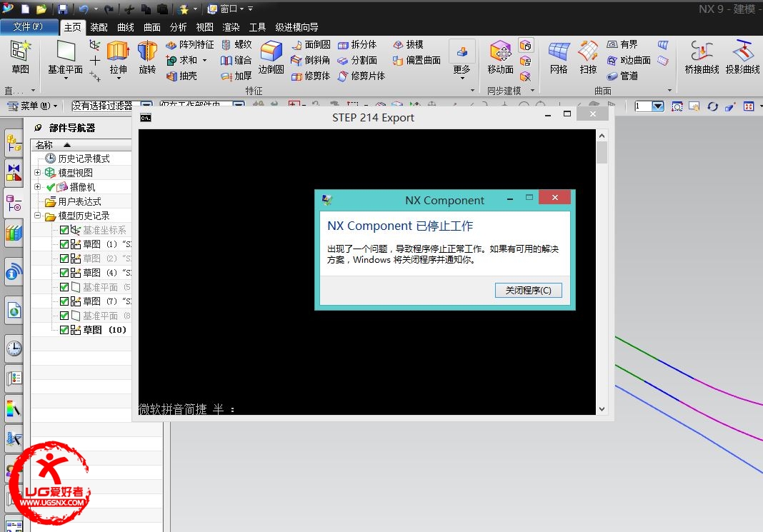Select the 抽壳 shell tool
Image resolution: width=763 pixels, height=532 pixels.
pos(181,76)
